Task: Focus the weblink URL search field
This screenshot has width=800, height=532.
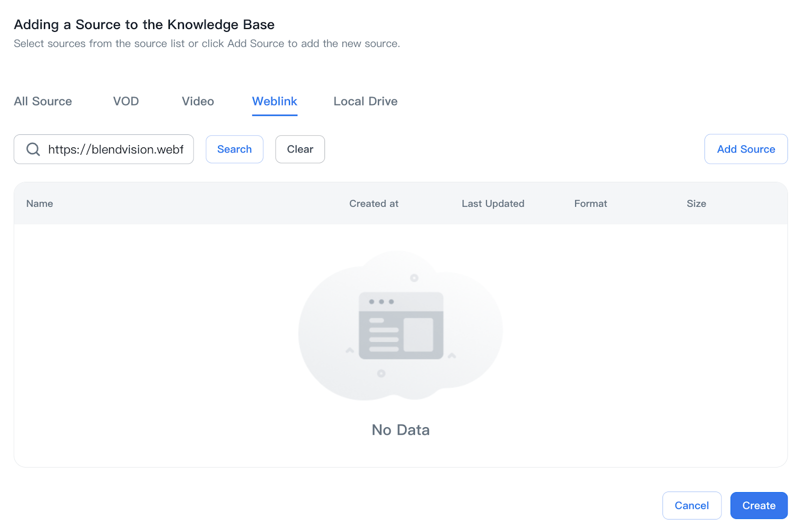Action: (x=115, y=149)
